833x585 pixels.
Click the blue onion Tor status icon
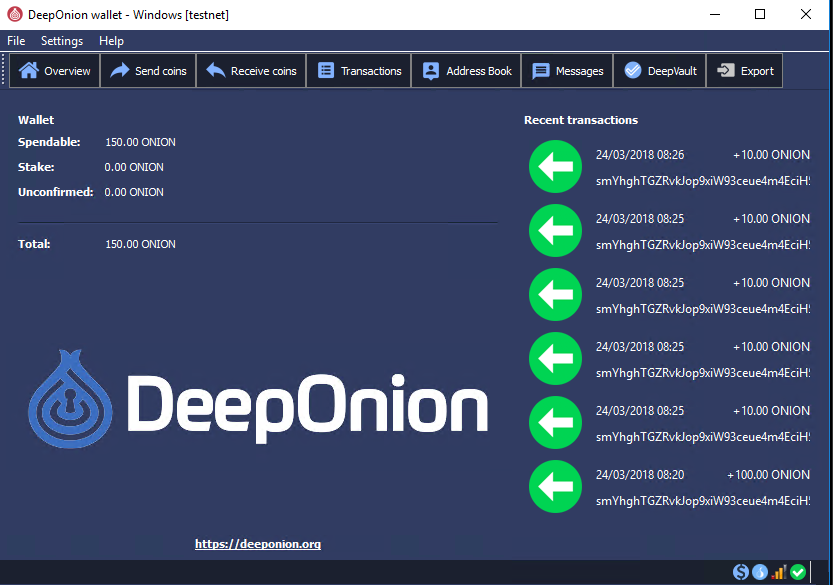click(760, 572)
